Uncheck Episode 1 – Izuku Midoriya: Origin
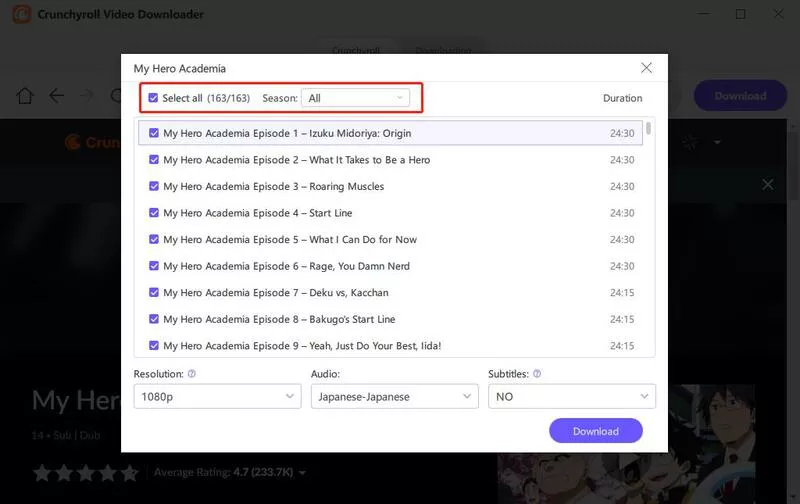The height and width of the screenshot is (504, 800). (154, 133)
